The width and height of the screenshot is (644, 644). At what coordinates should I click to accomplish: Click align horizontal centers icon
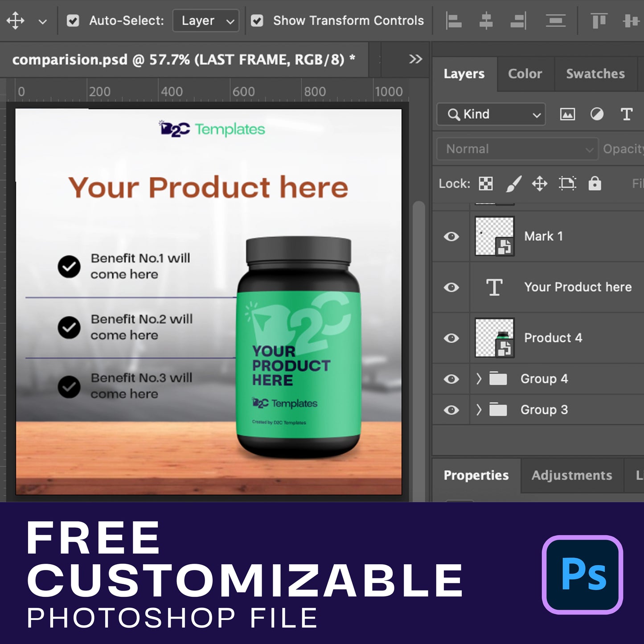click(486, 21)
